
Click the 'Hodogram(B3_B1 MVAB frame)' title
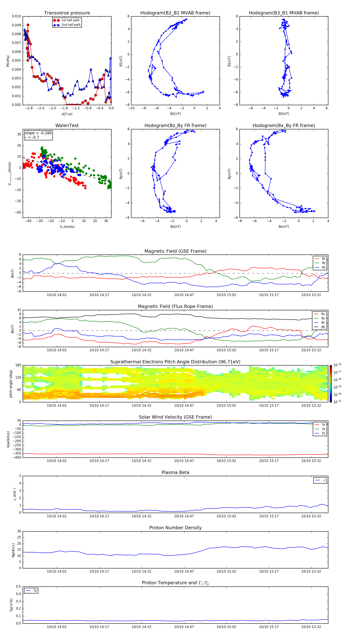pyautogui.click(x=284, y=13)
